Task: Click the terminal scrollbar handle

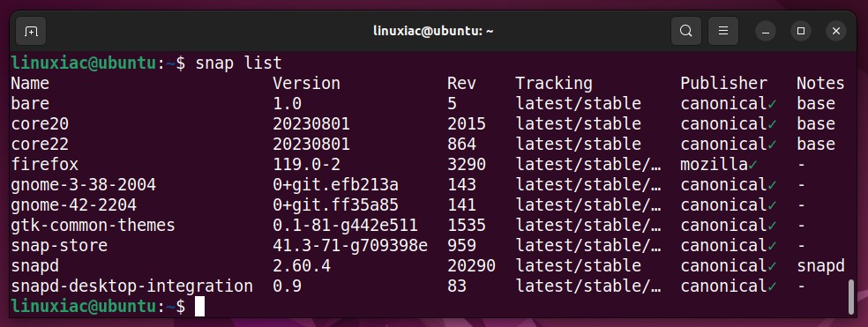Action: click(x=851, y=297)
